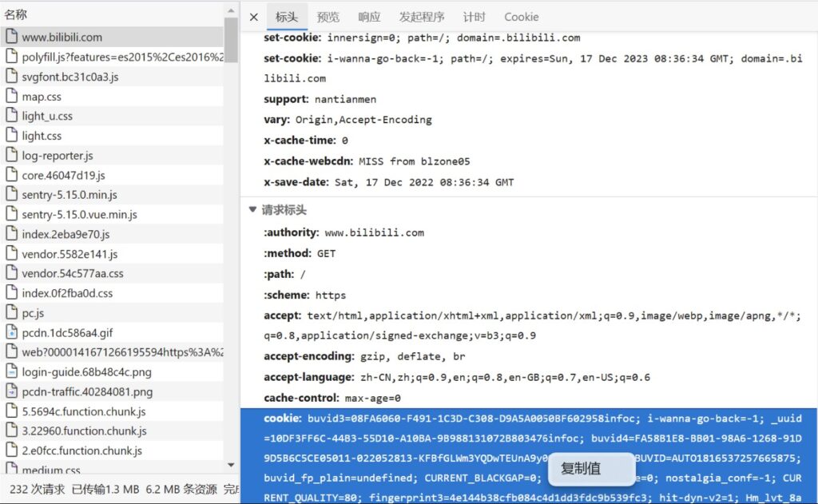Collapse the 请求标头 section
Viewport: 818px width, 504px height.
pyautogui.click(x=253, y=210)
